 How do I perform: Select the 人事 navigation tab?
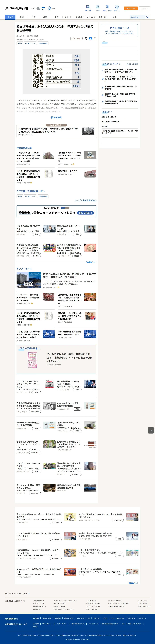pos(115,17)
